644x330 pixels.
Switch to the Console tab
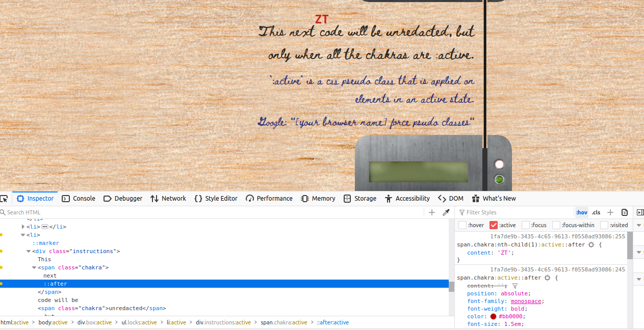(x=79, y=199)
